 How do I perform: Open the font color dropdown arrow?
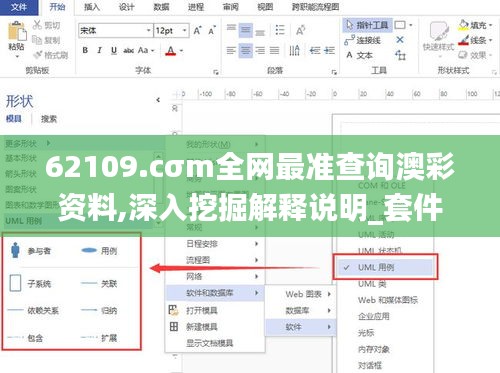(x=182, y=51)
